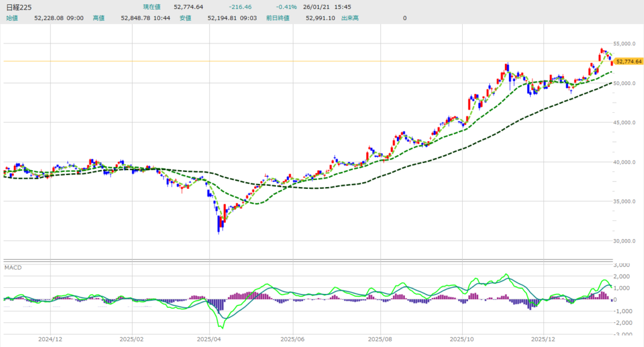Click the 55,000.0 price axis label
Image resolution: width=644 pixels, height=347 pixels.
point(626,44)
